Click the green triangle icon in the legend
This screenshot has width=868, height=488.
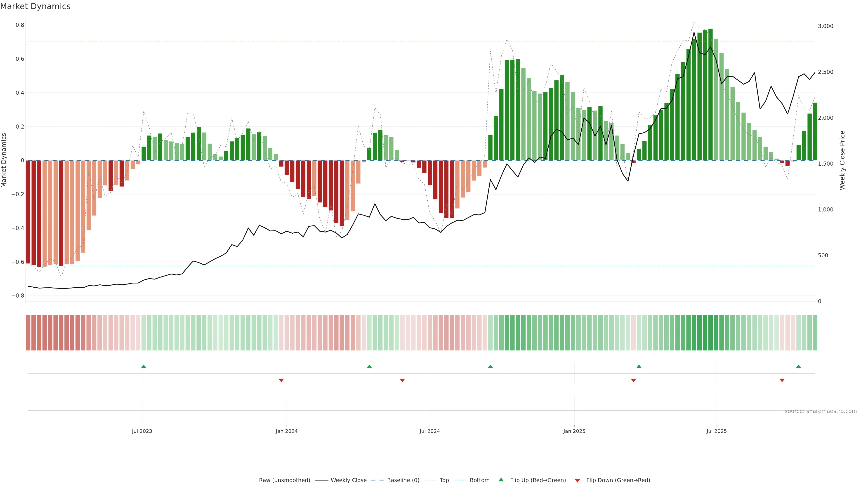click(501, 480)
